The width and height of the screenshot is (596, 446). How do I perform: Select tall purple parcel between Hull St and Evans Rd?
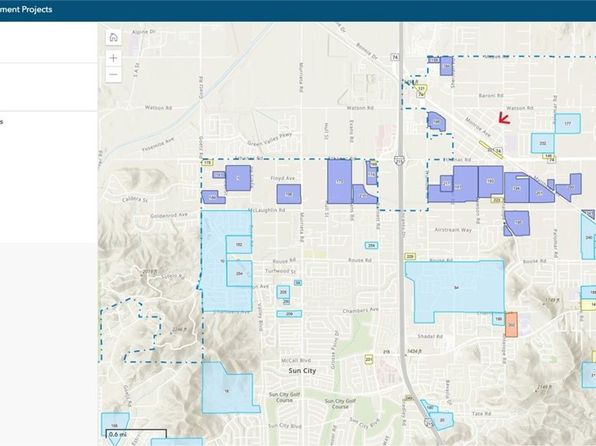pos(339,182)
